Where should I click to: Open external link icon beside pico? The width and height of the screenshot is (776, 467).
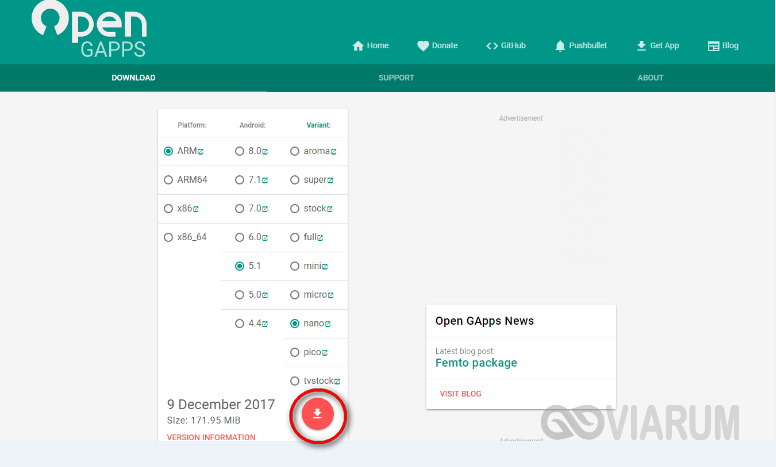[x=325, y=353]
